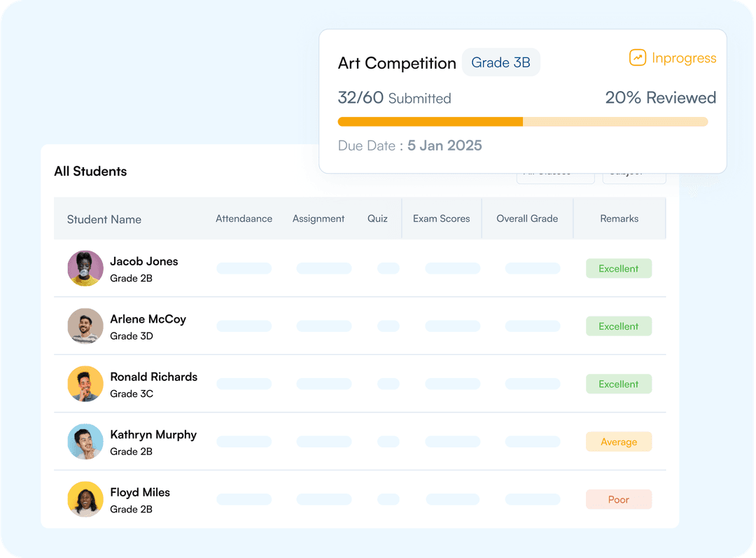Viewport: 756px width, 558px height.
Task: Click the Inprogress trend chart icon
Action: [637, 58]
